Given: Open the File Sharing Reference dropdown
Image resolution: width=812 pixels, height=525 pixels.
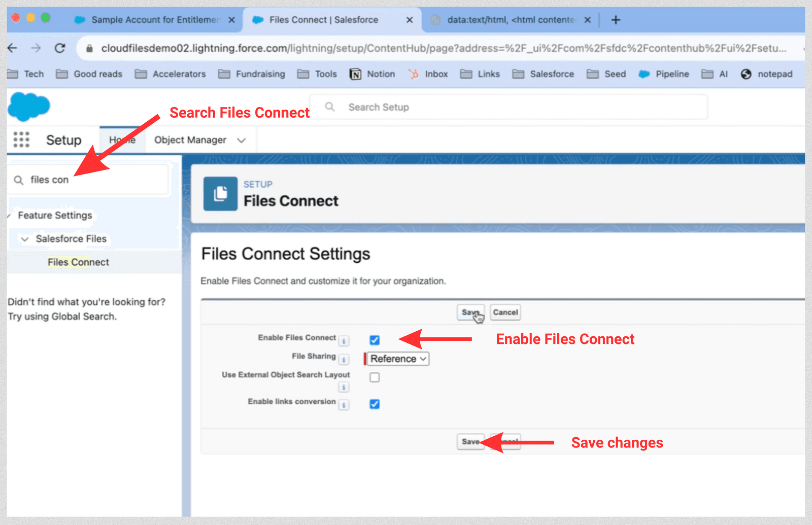Looking at the screenshot, I should [397, 359].
